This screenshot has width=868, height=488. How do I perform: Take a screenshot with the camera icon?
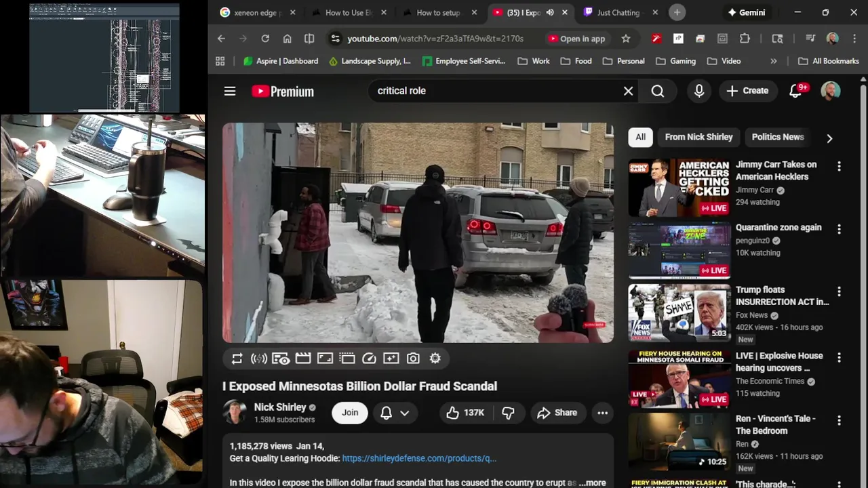pos(413,359)
